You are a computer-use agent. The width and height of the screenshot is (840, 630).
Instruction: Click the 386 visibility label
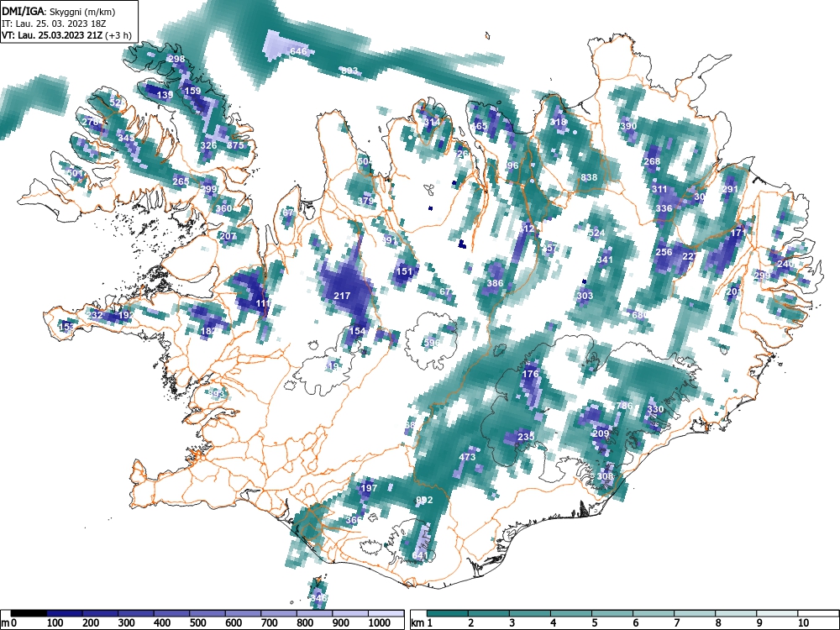click(495, 283)
